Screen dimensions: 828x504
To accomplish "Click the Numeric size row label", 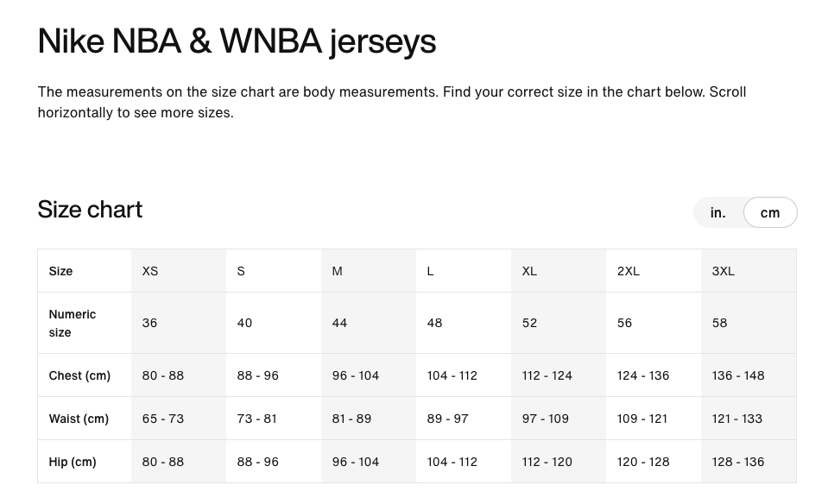I will (x=73, y=323).
